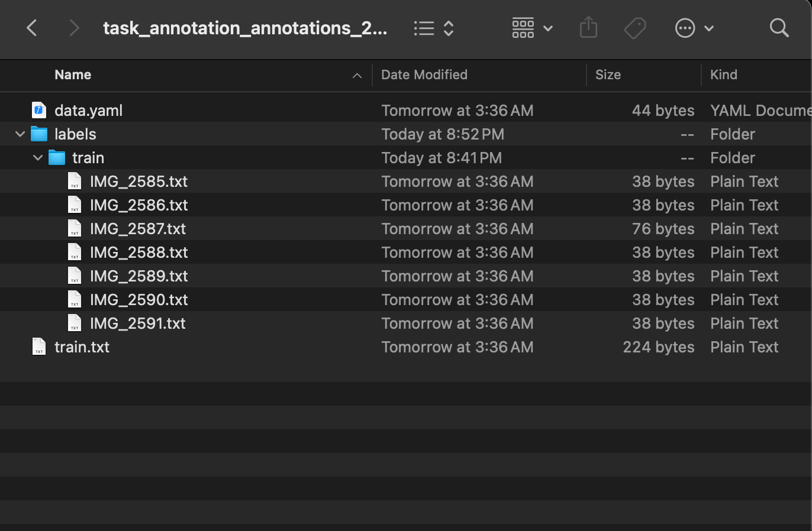Select the IMG_2591.txt file icon

click(75, 323)
